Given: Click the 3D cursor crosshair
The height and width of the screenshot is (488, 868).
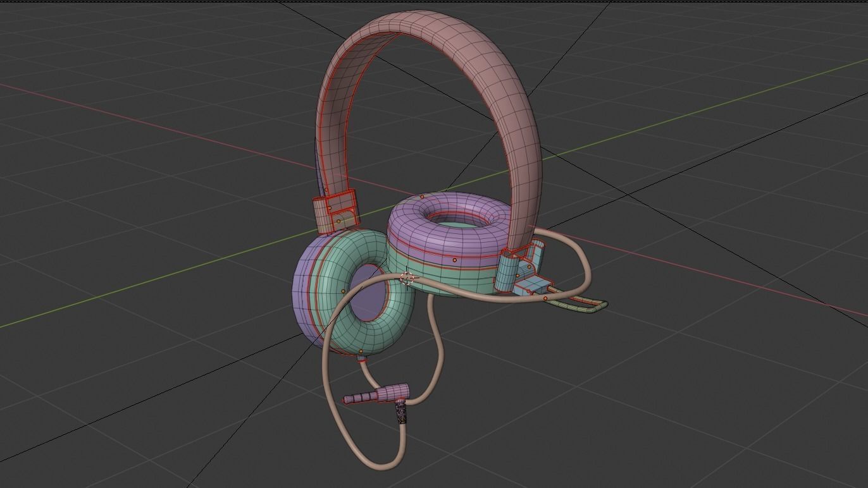Looking at the screenshot, I should tap(407, 278).
